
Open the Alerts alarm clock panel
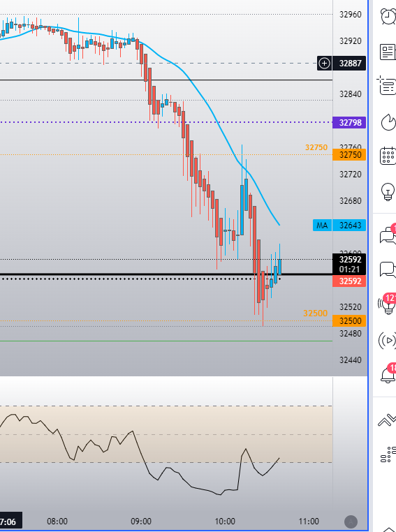tap(388, 16)
